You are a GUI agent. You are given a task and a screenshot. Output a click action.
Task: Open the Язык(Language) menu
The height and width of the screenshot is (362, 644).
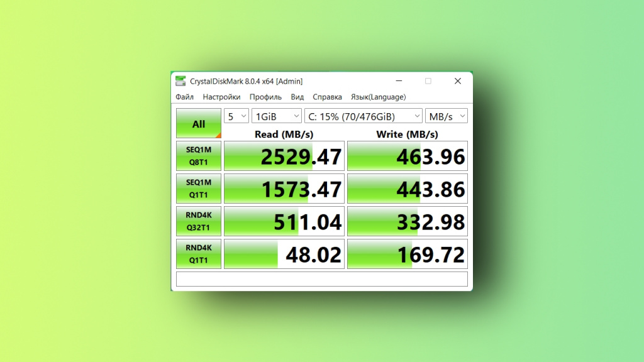click(x=378, y=97)
